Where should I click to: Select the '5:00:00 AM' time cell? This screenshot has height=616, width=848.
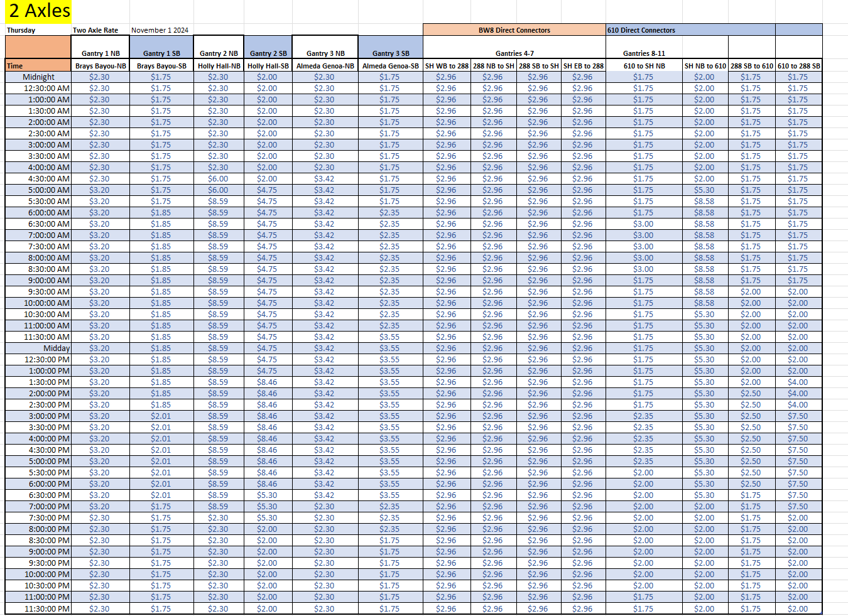point(38,190)
